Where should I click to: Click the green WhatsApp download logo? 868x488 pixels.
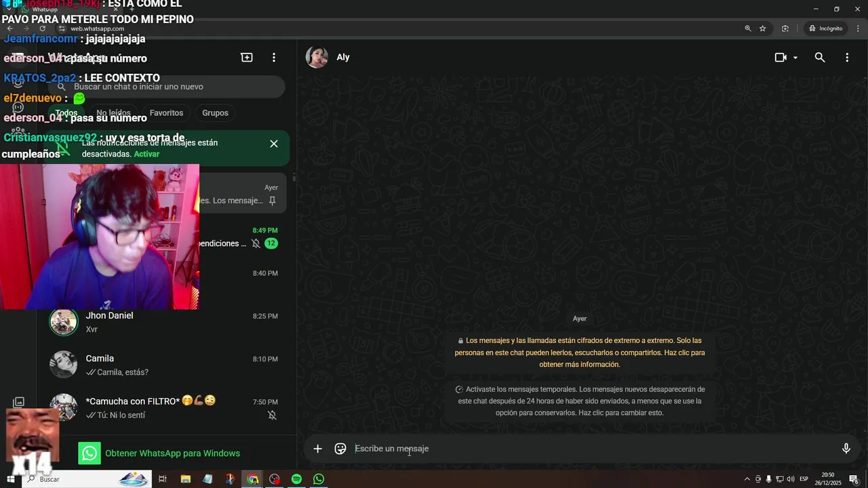point(90,453)
